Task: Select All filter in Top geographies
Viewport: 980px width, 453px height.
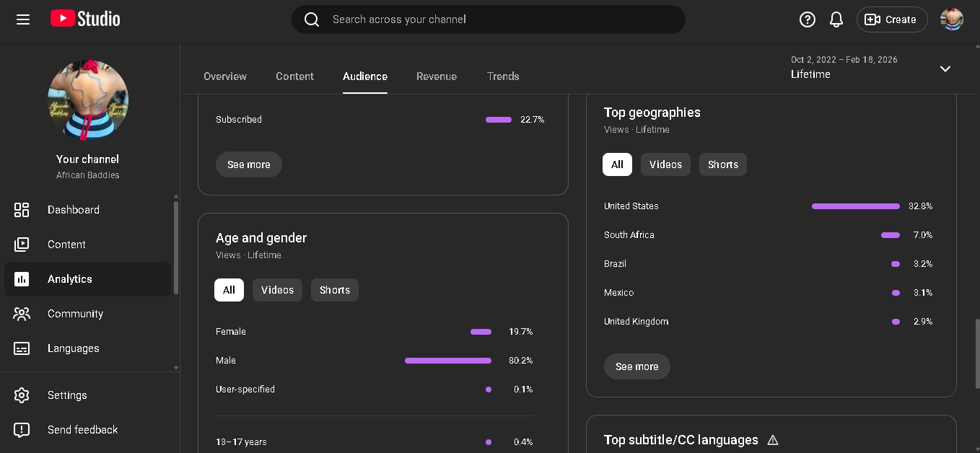Action: coord(617,164)
